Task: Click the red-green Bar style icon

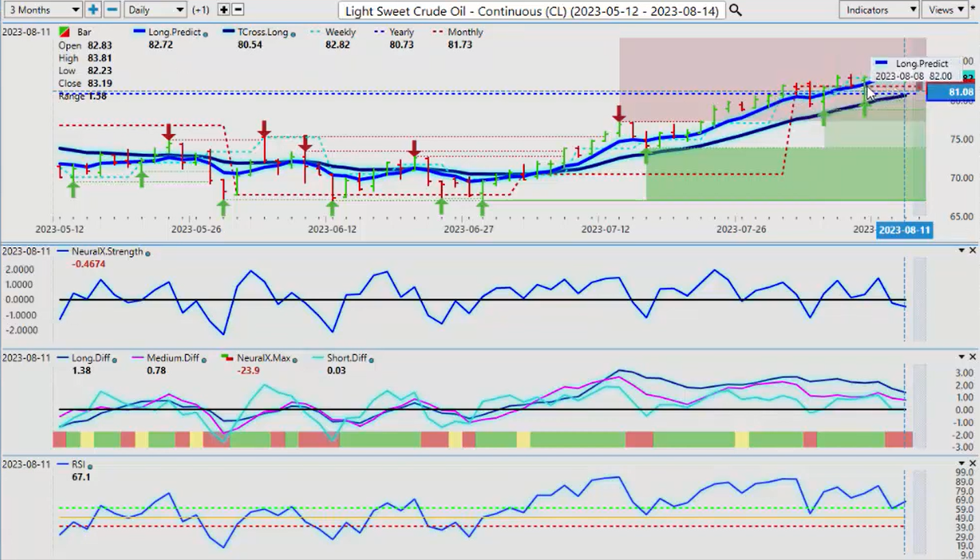Action: [64, 32]
